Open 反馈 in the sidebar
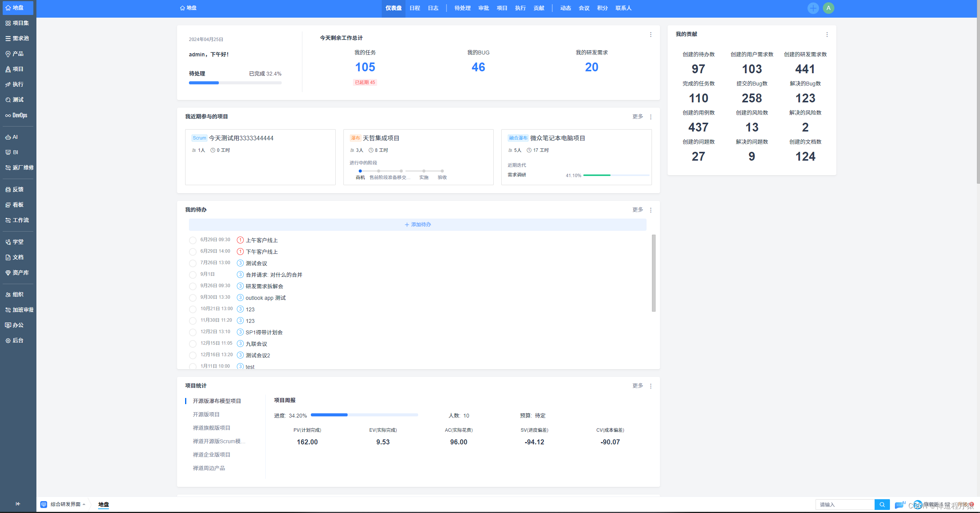980x513 pixels. coord(18,189)
